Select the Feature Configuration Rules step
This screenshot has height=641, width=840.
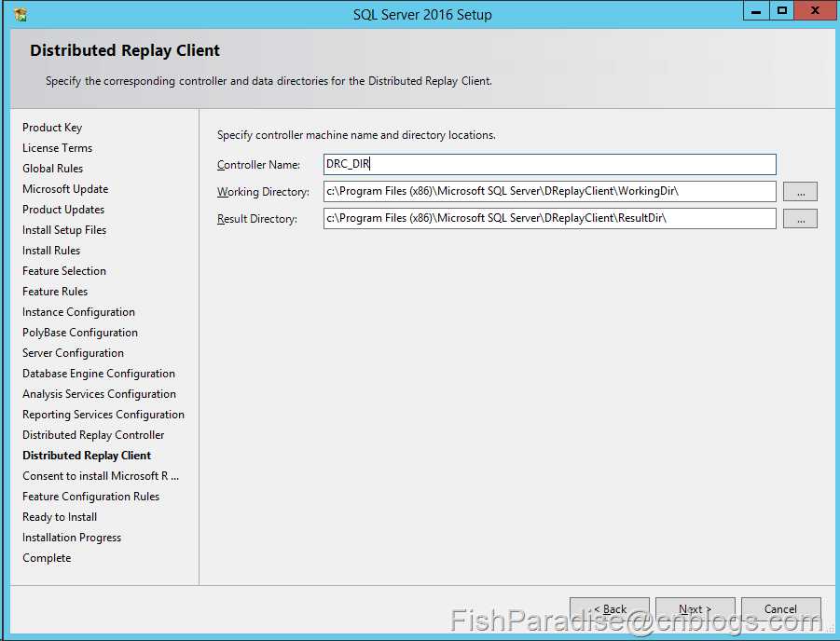coord(90,497)
